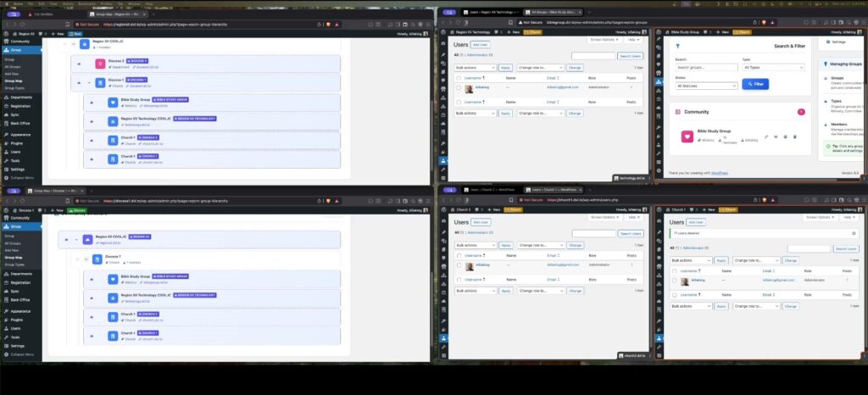
Task: Click the Bible Study Group heart icon in Community
Action: click(687, 136)
